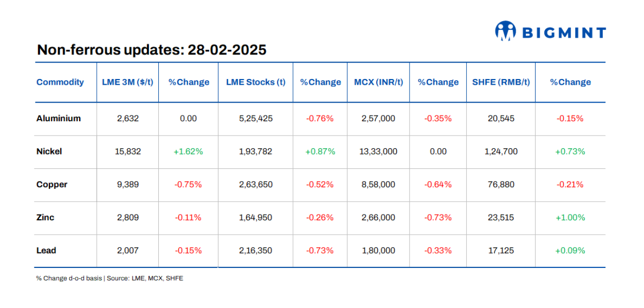Click the MCX (INR/t) column header

pyautogui.click(x=378, y=82)
